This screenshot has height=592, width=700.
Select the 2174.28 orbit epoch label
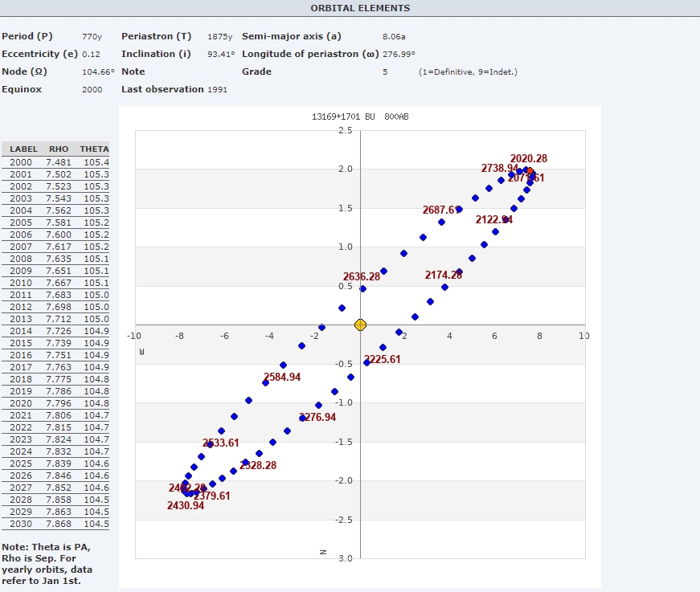(444, 275)
